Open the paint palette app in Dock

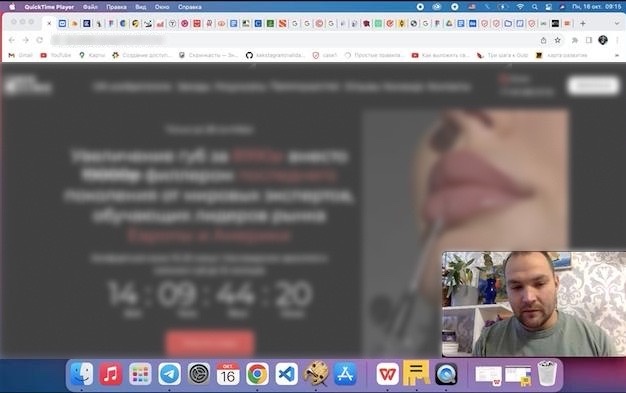(316, 373)
